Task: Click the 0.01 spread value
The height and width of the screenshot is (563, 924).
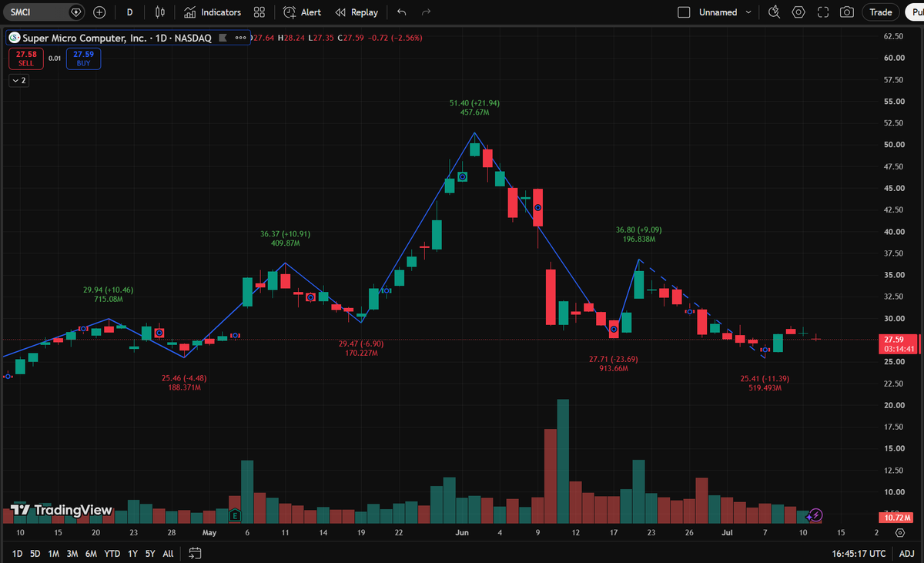Action: point(55,58)
